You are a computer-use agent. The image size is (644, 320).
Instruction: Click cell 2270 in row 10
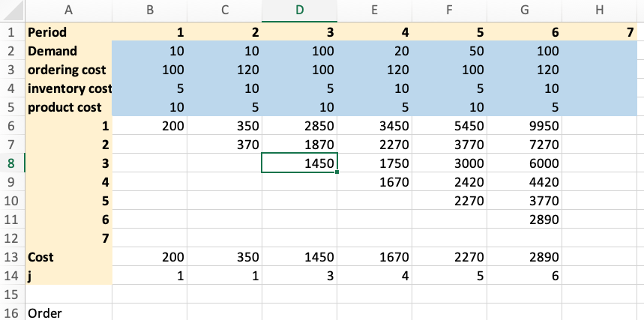click(449, 201)
